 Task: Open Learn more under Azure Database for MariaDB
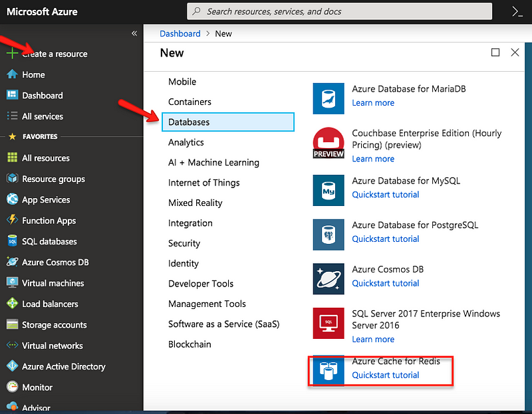click(373, 103)
